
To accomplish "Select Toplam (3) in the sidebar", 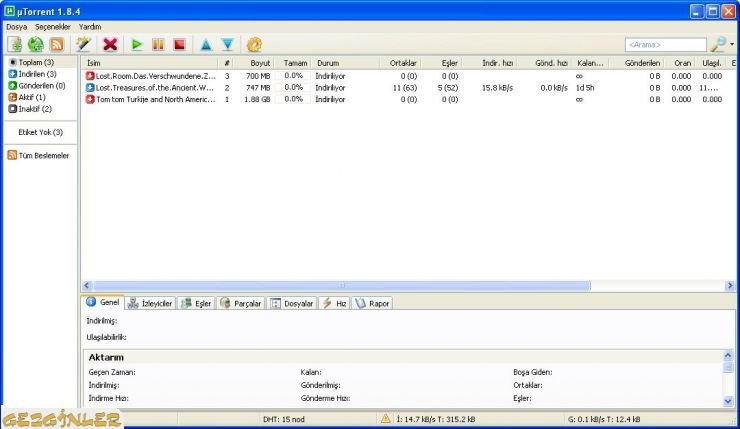I will (36, 62).
